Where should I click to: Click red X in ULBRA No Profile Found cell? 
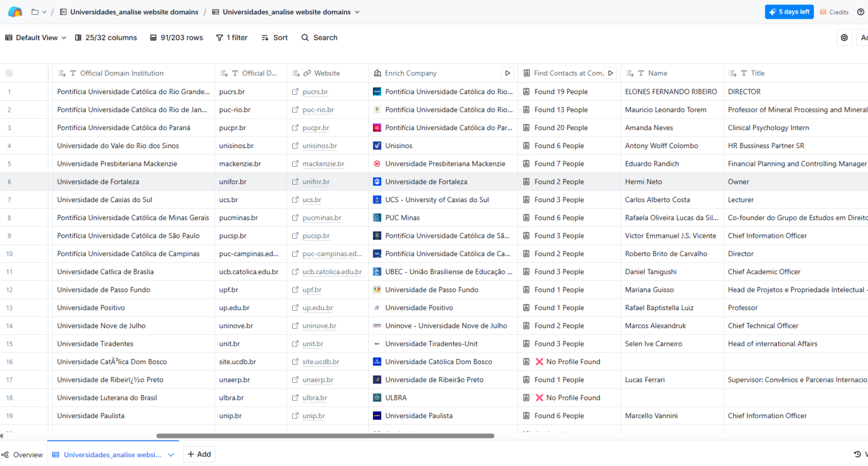[540, 398]
